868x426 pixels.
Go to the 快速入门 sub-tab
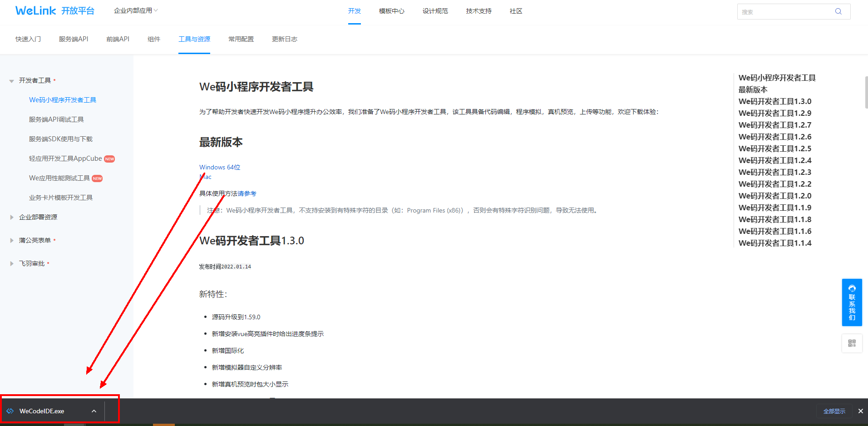point(28,39)
